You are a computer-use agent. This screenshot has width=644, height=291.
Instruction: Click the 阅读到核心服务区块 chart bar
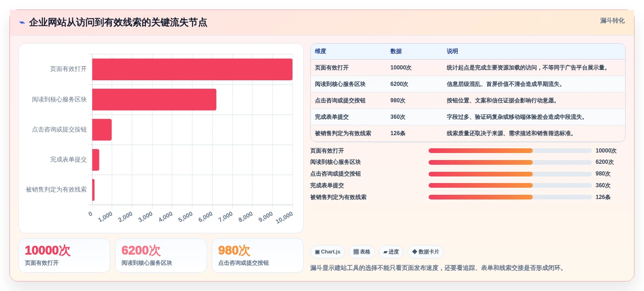point(154,100)
